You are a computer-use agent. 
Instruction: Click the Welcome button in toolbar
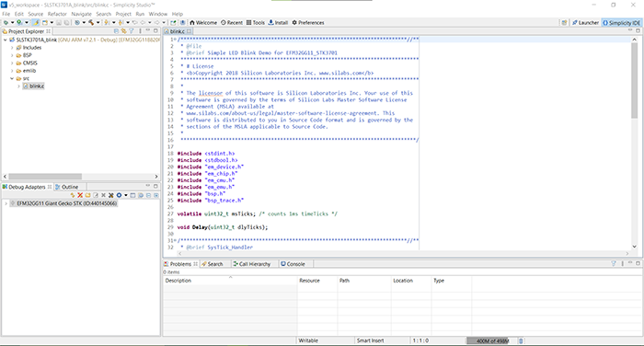(203, 23)
